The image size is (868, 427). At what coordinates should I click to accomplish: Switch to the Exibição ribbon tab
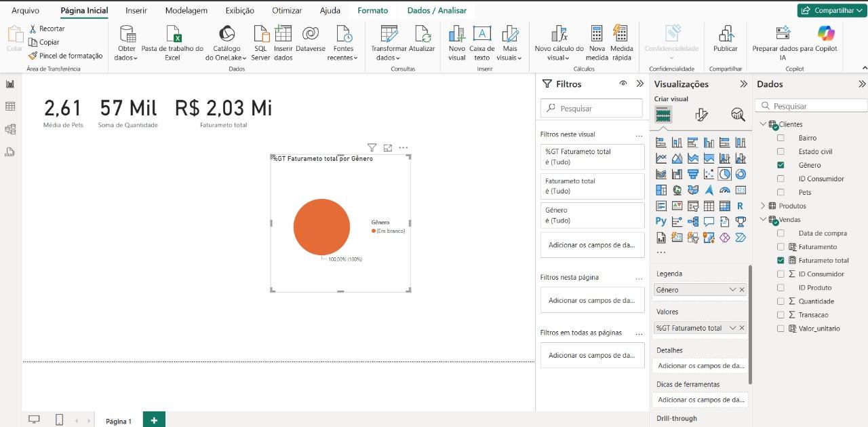pyautogui.click(x=240, y=10)
